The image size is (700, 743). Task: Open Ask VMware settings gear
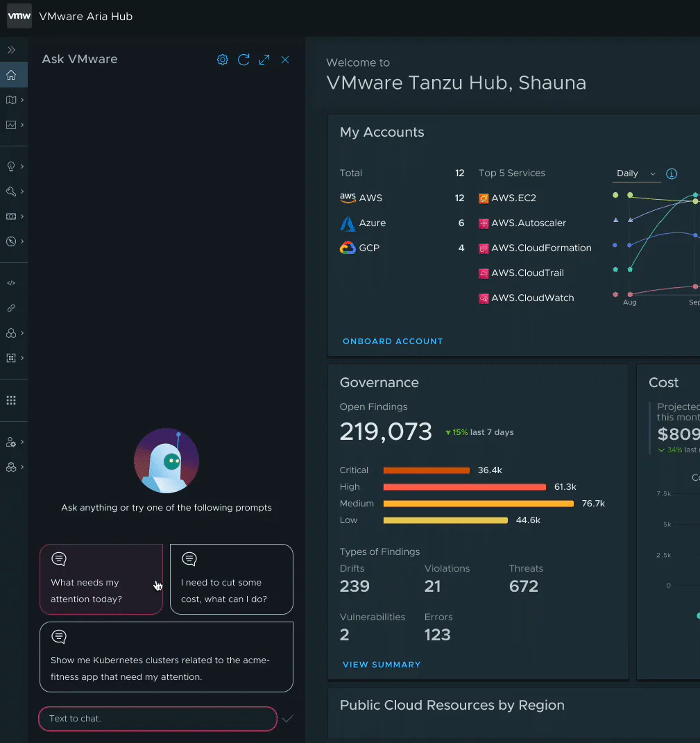(223, 60)
